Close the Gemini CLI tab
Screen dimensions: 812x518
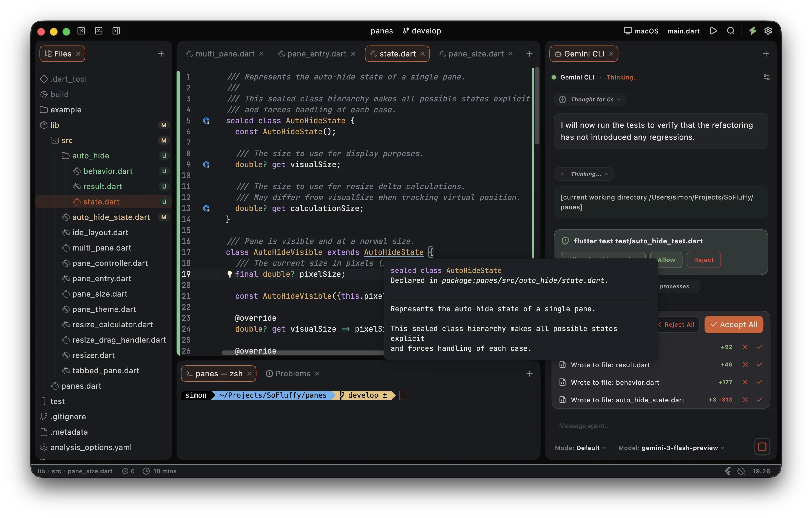coord(611,54)
